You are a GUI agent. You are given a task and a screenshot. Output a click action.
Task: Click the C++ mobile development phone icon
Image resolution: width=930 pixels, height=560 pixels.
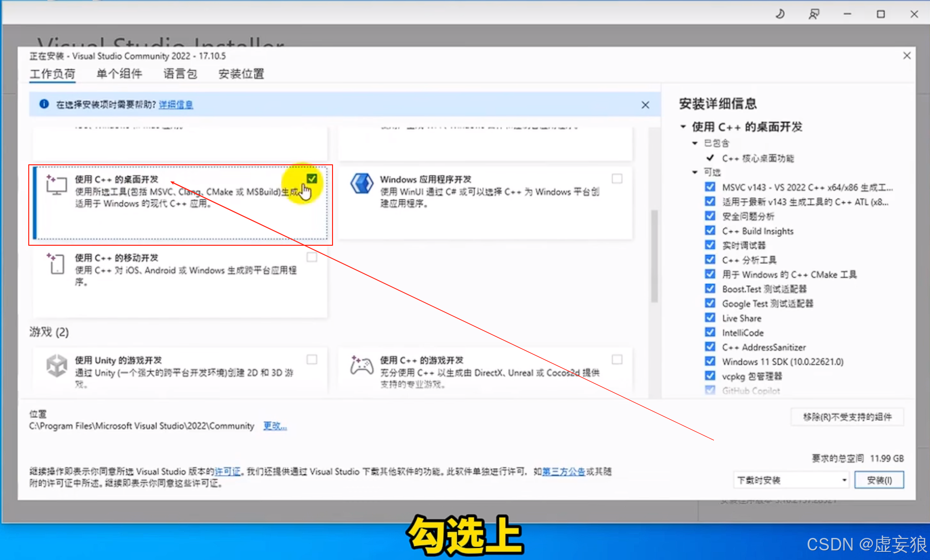click(56, 263)
